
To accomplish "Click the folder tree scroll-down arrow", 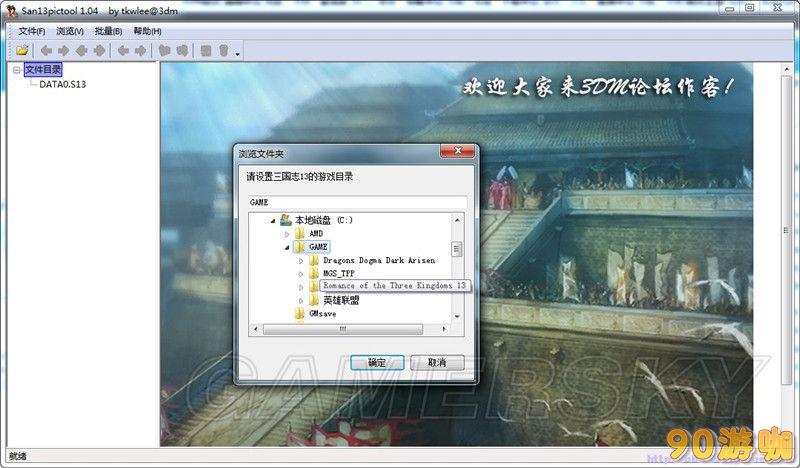I will coord(457,316).
